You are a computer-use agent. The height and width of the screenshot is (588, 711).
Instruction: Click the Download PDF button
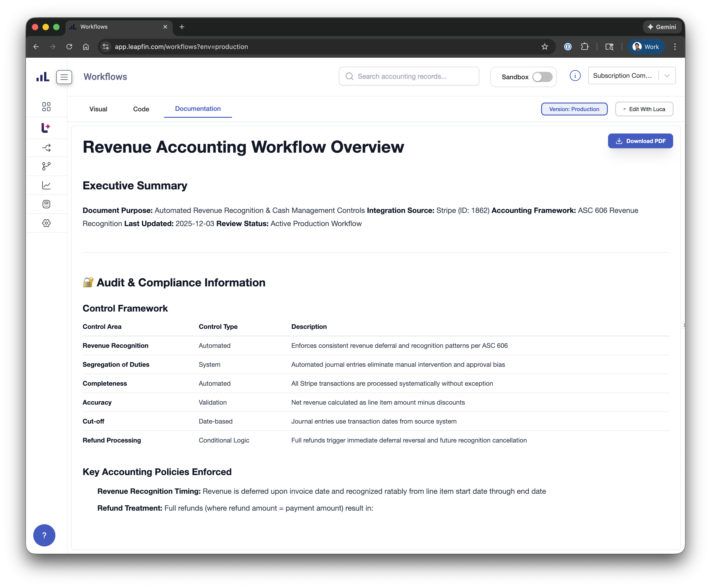(640, 141)
